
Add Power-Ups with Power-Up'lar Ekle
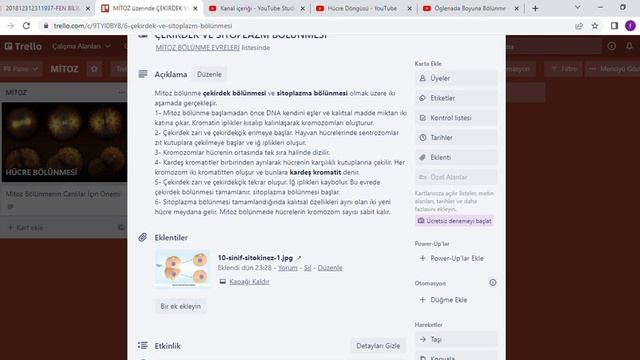click(456, 258)
